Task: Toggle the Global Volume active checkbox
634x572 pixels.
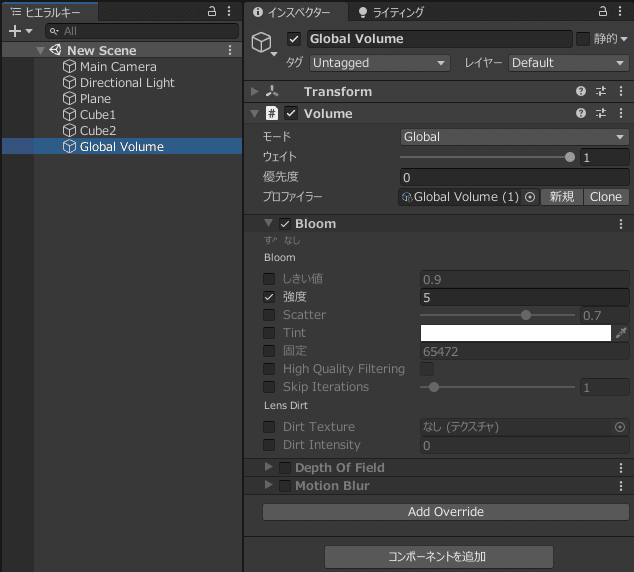Action: point(294,39)
